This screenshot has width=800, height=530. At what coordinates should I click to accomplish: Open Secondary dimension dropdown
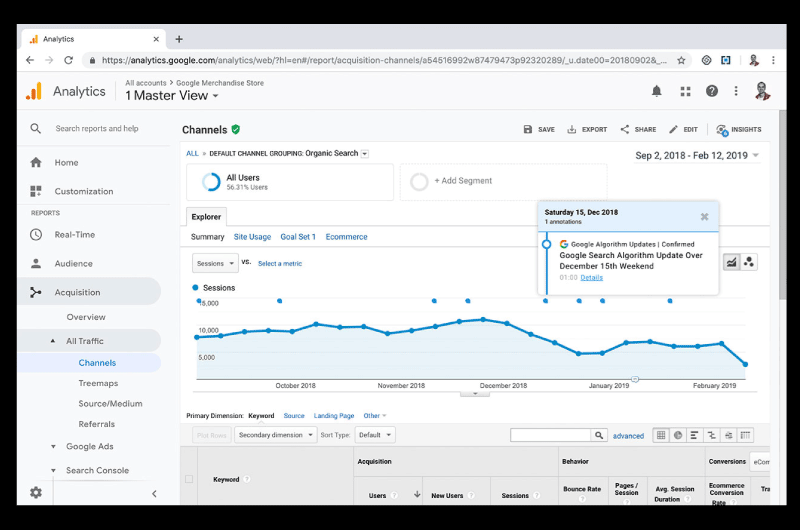click(x=276, y=435)
